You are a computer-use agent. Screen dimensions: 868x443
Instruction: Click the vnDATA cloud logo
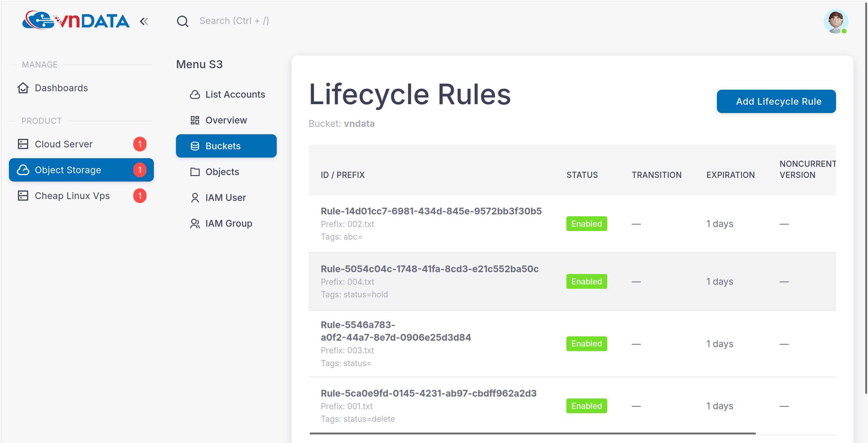pos(76,21)
